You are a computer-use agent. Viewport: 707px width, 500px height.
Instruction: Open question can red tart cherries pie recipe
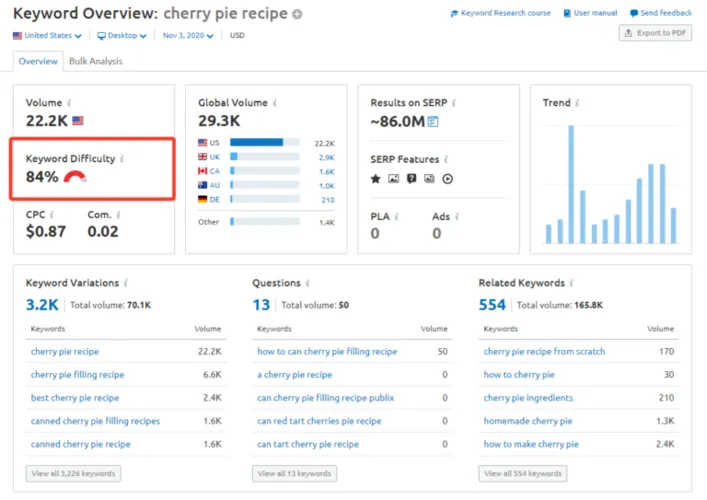pyautogui.click(x=319, y=421)
